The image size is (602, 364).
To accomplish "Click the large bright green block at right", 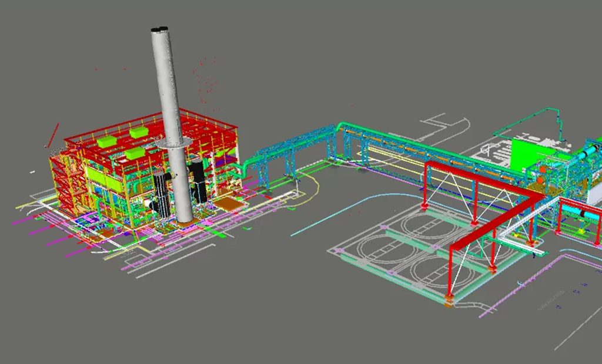I will click(527, 156).
